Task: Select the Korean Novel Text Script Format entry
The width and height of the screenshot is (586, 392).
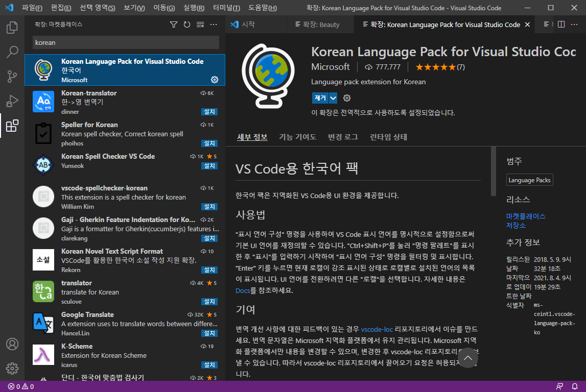Action: pyautogui.click(x=125, y=260)
